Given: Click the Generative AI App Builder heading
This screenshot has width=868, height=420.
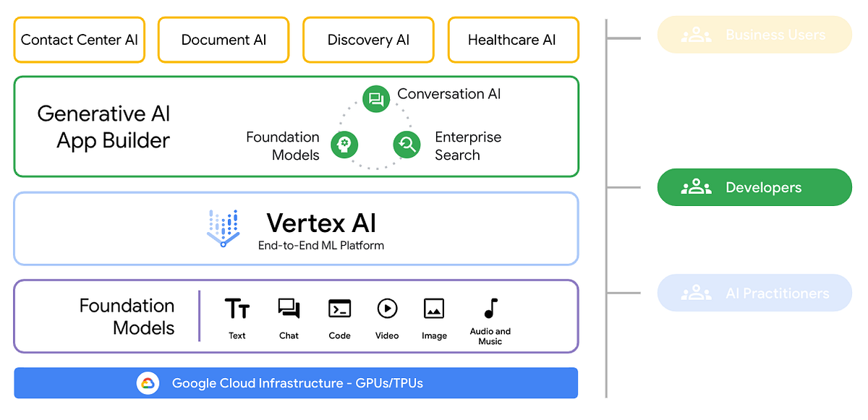Looking at the screenshot, I should coord(103,127).
